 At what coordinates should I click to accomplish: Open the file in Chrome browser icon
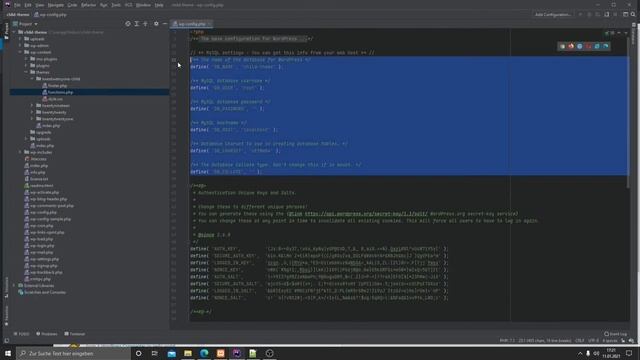tap(562, 46)
